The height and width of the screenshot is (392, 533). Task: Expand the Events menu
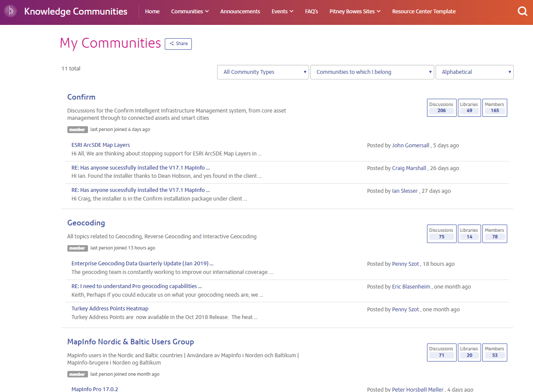(282, 12)
